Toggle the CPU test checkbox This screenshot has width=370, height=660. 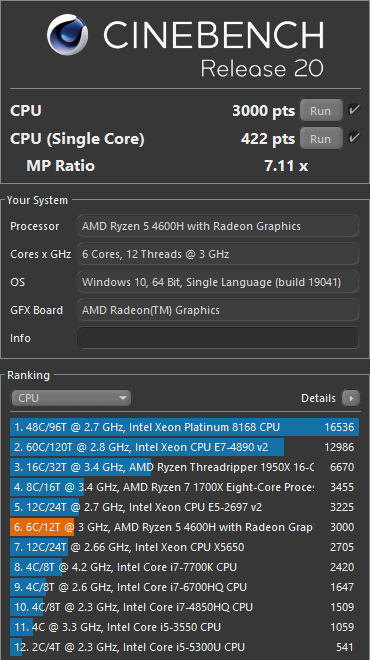pyautogui.click(x=354, y=110)
